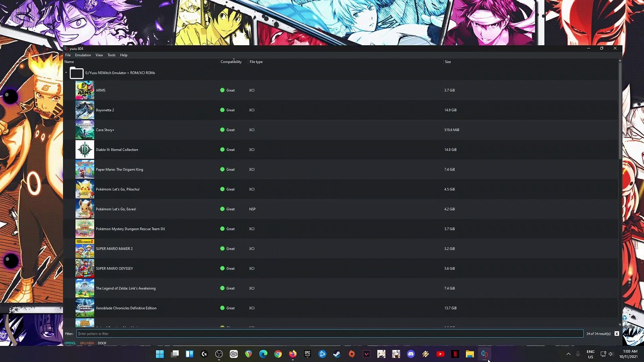Click the 13.7 GiB size value
The height and width of the screenshot is (362, 644).
pyautogui.click(x=450, y=308)
